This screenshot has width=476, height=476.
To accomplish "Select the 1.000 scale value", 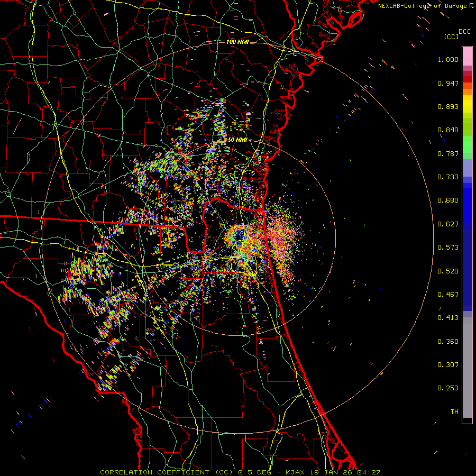I will [448, 59].
